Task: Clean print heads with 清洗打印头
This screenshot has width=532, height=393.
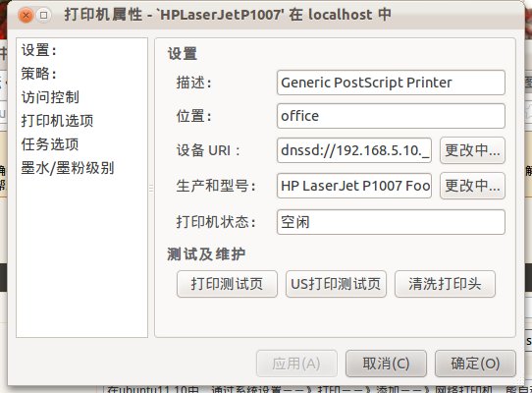Action: coord(445,284)
